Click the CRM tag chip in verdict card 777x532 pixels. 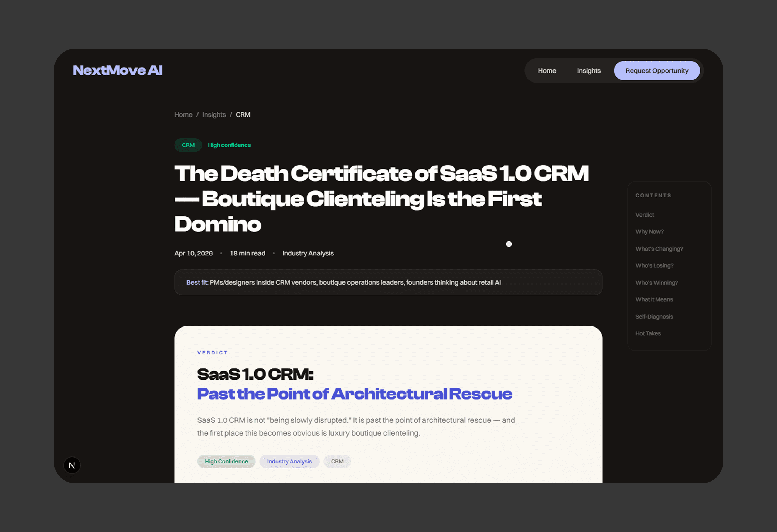337,461
